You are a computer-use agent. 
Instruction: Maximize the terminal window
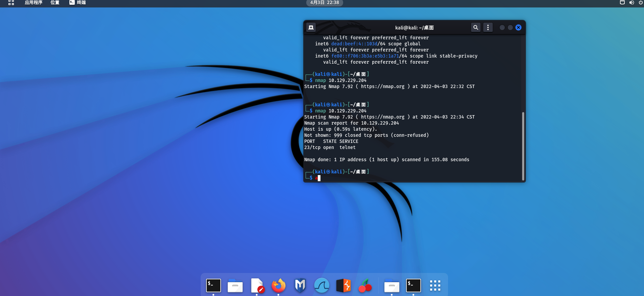(510, 27)
